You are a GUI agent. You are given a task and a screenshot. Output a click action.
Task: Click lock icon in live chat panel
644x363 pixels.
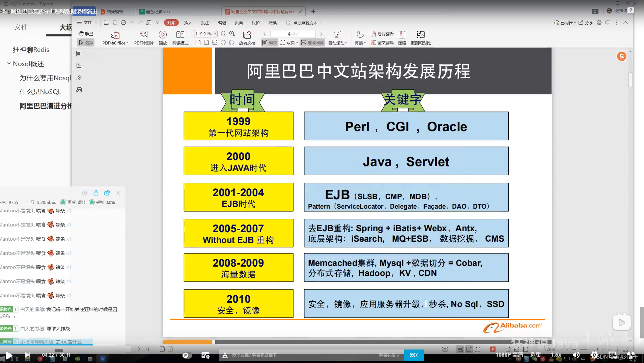pyautogui.click(x=96, y=193)
